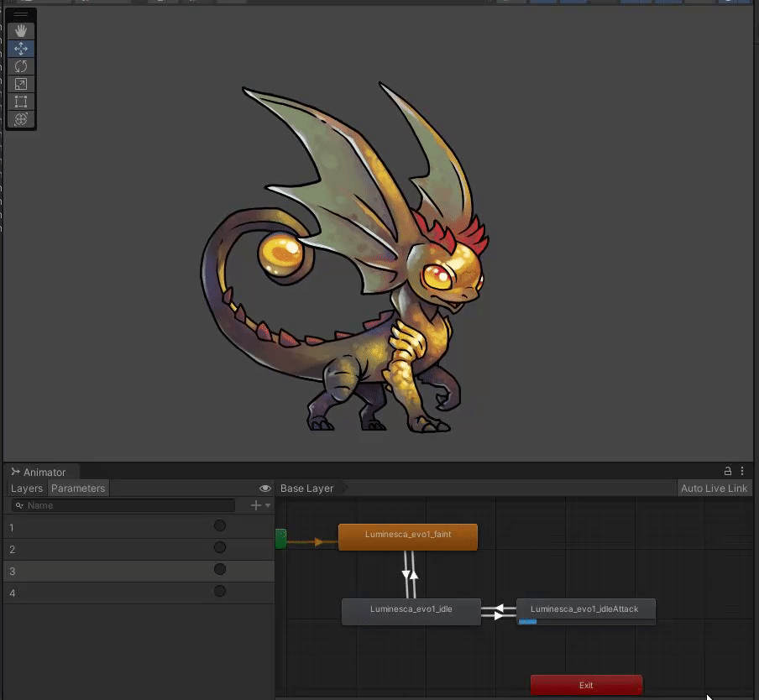Switch to the Layers tab
Image resolution: width=759 pixels, height=700 pixels.
(x=26, y=488)
